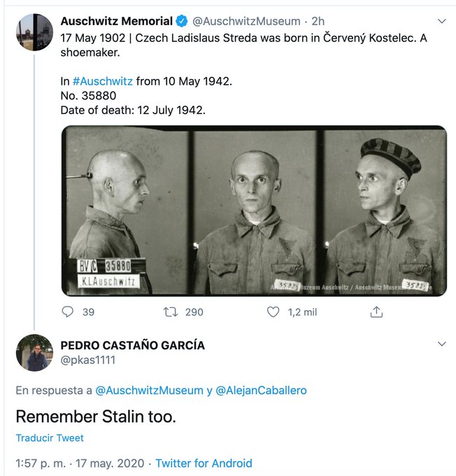
Task: Open Auschwitz Memorial profile avatar
Action: [x=34, y=32]
